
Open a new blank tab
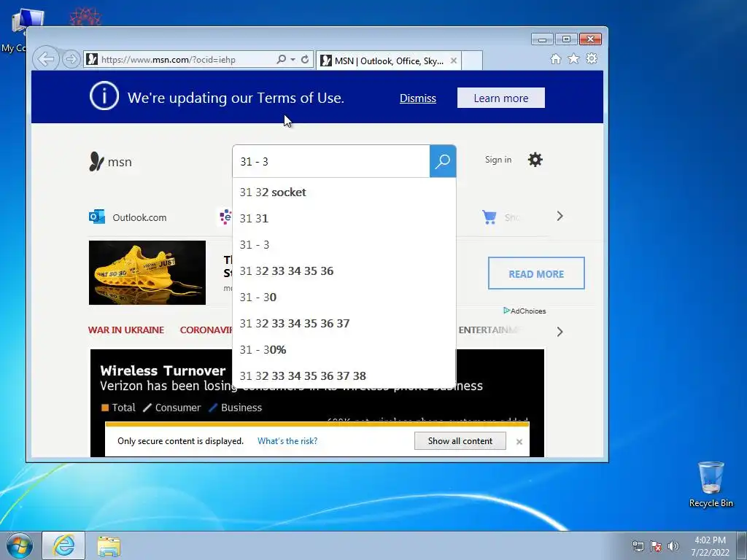point(472,61)
